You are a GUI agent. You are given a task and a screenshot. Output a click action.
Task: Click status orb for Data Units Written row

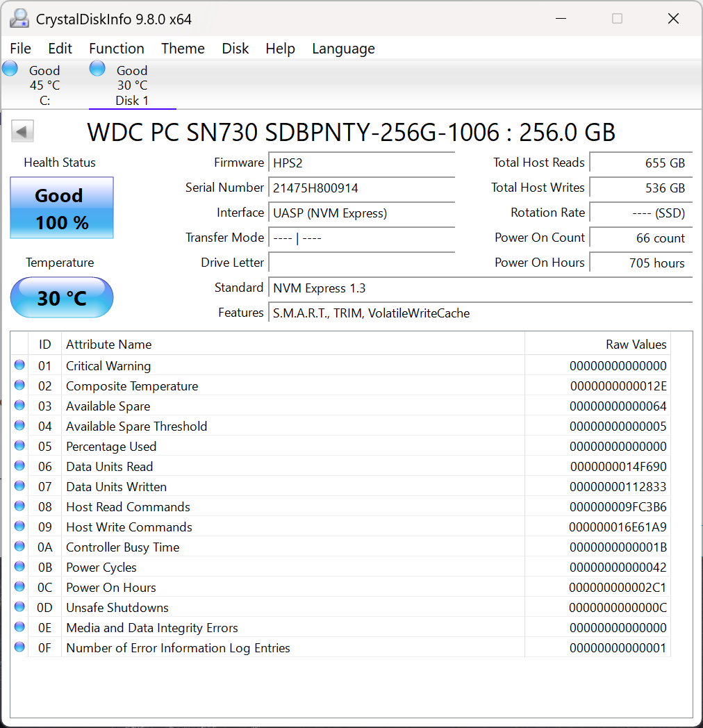pos(19,486)
